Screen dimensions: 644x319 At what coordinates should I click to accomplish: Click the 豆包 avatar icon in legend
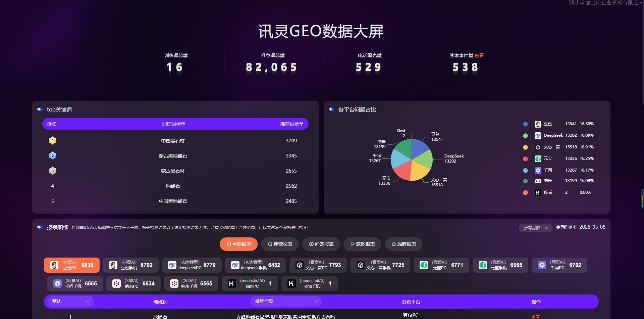point(538,124)
